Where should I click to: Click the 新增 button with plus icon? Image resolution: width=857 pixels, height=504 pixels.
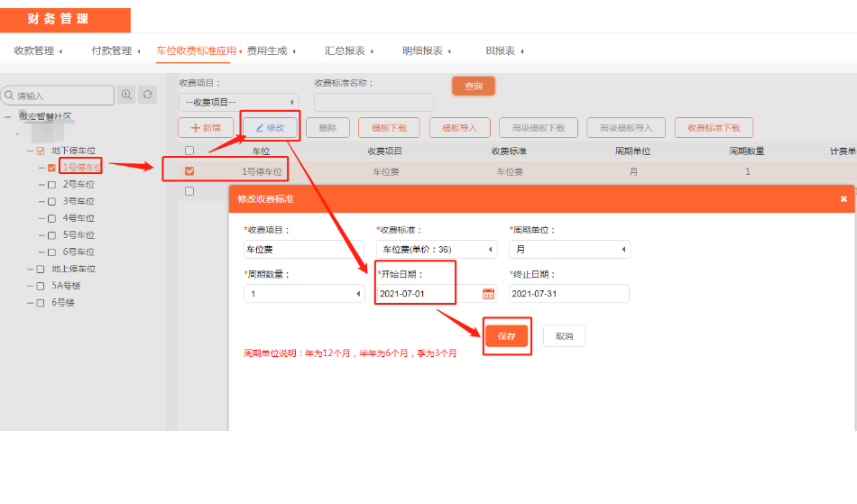click(x=206, y=128)
